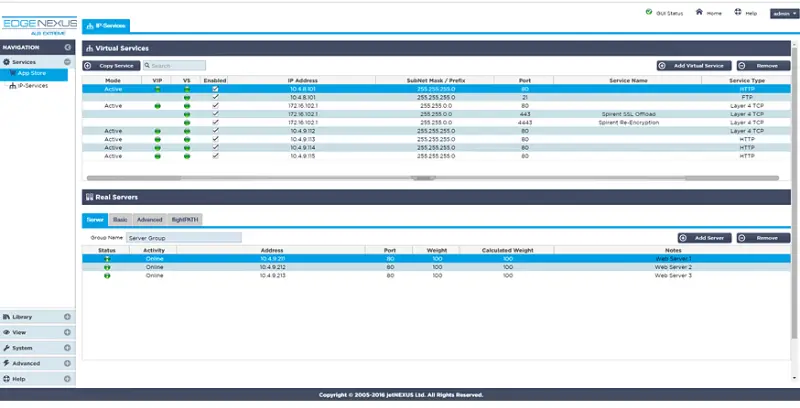Switch to the Advanced tab in Real Servers

149,220
